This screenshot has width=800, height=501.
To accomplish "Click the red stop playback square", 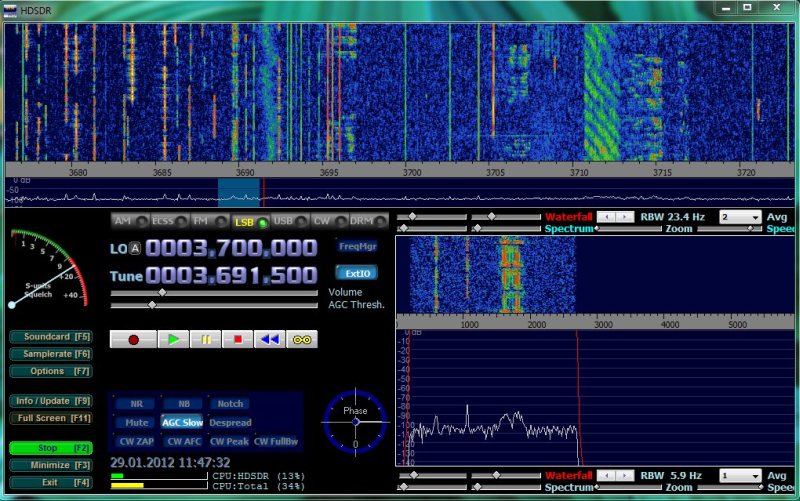I will point(237,339).
